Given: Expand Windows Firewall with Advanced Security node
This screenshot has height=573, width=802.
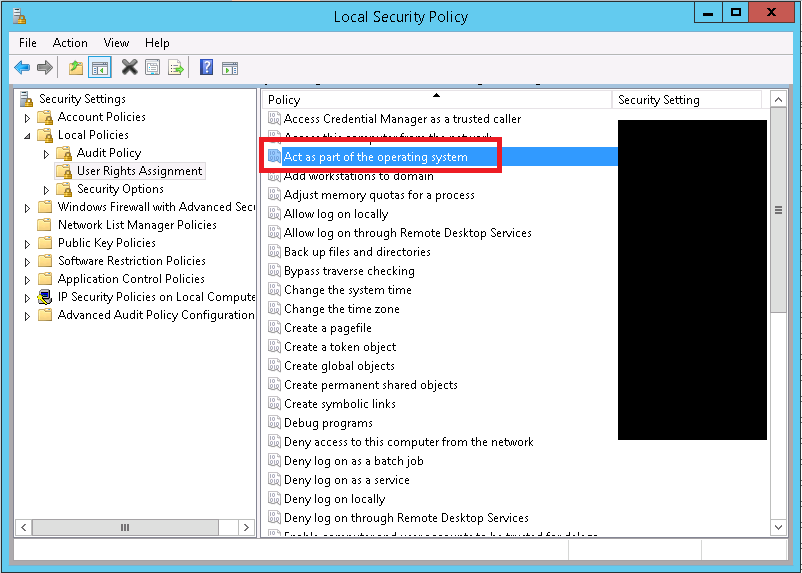Looking at the screenshot, I should point(28,208).
